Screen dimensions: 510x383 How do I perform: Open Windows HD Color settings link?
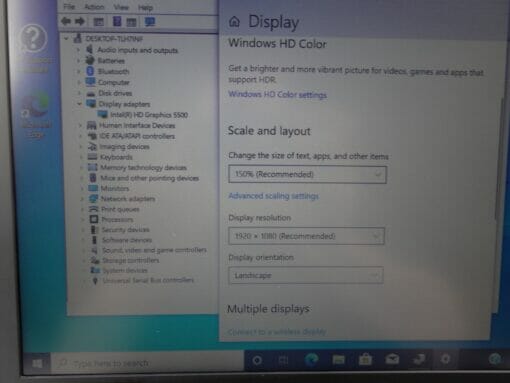tap(277, 95)
